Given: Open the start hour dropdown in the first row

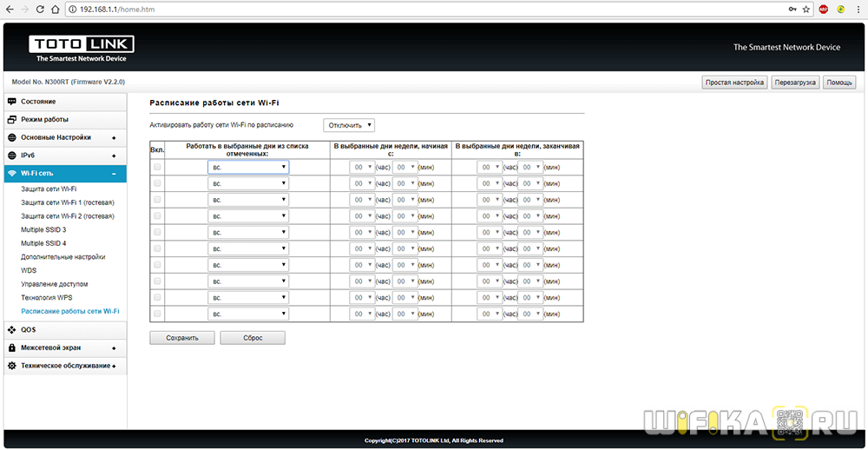Looking at the screenshot, I should point(361,167).
